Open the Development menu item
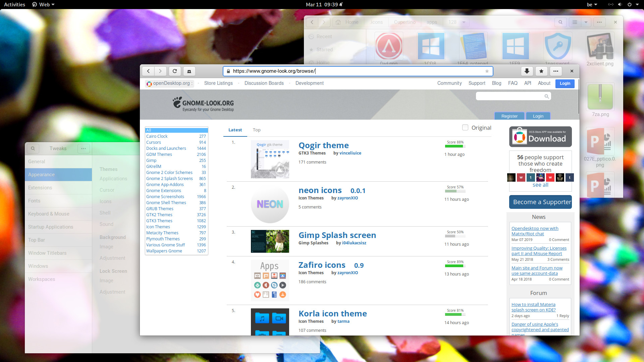 (310, 83)
